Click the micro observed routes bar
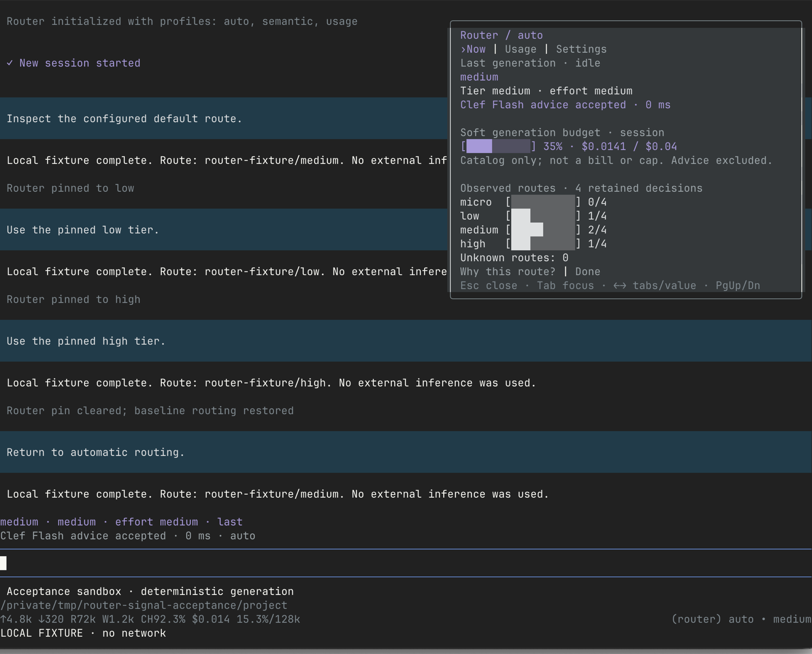The width and height of the screenshot is (812, 654). pos(543,202)
